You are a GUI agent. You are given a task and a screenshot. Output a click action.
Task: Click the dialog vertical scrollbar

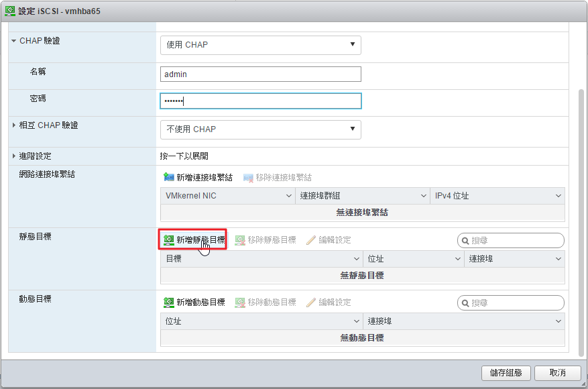coord(581,223)
